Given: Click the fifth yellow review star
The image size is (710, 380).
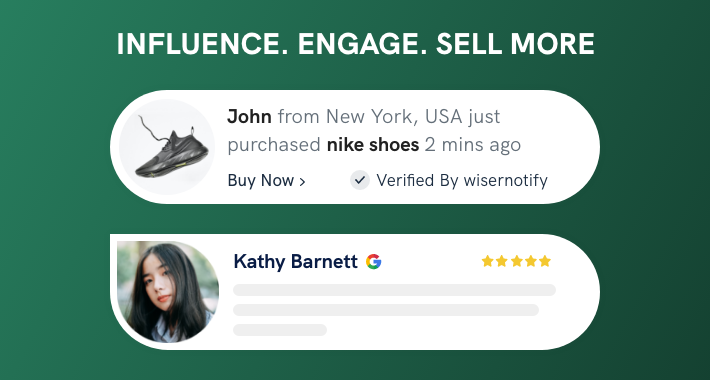Looking at the screenshot, I should (x=545, y=261).
